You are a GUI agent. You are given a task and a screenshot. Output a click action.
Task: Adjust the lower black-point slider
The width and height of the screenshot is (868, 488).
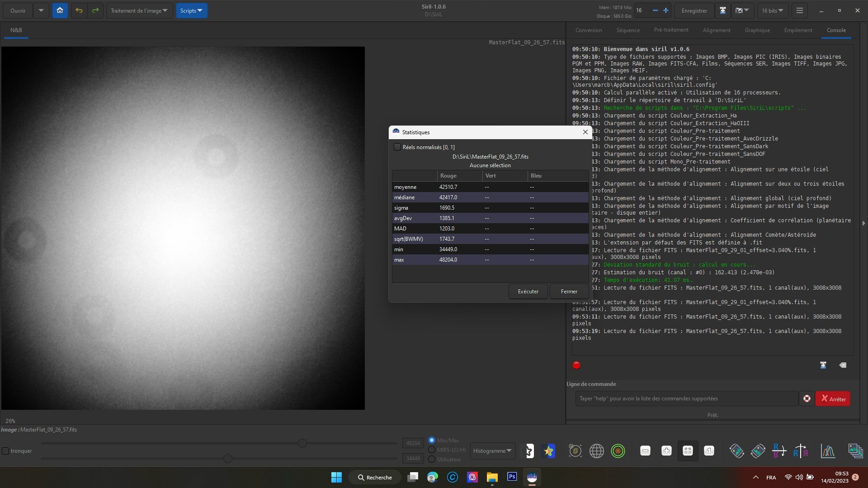click(x=228, y=459)
